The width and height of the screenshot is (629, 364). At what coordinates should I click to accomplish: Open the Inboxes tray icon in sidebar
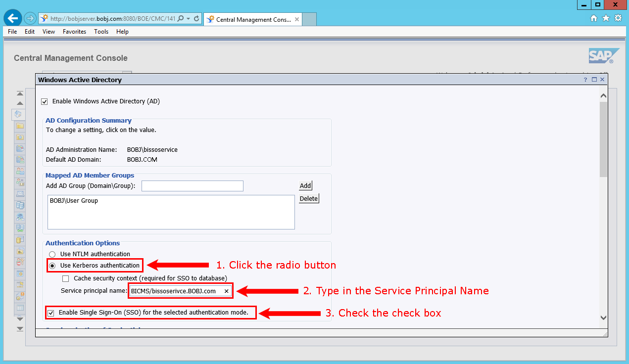pos(20,194)
